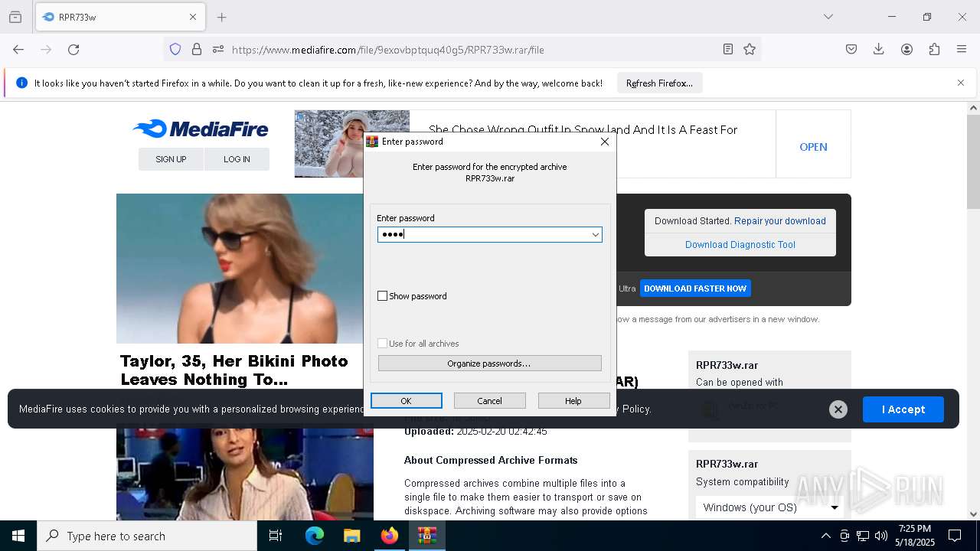The width and height of the screenshot is (980, 551).
Task: Launch Microsoft Edge from the taskbar
Action: point(315,536)
